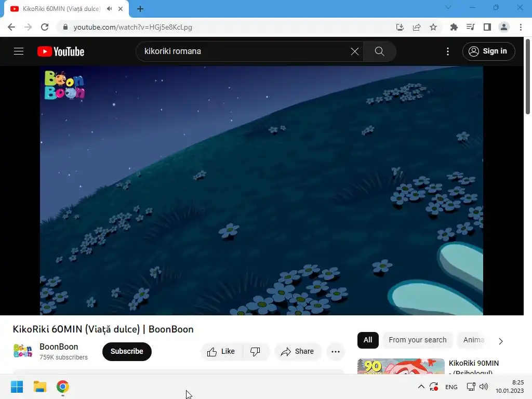
Task: Open YouTube settings three-dot menu
Action: tap(447, 51)
